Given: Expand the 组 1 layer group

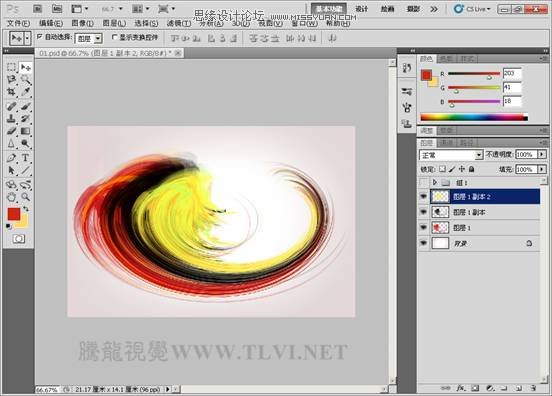Looking at the screenshot, I should click(x=435, y=182).
